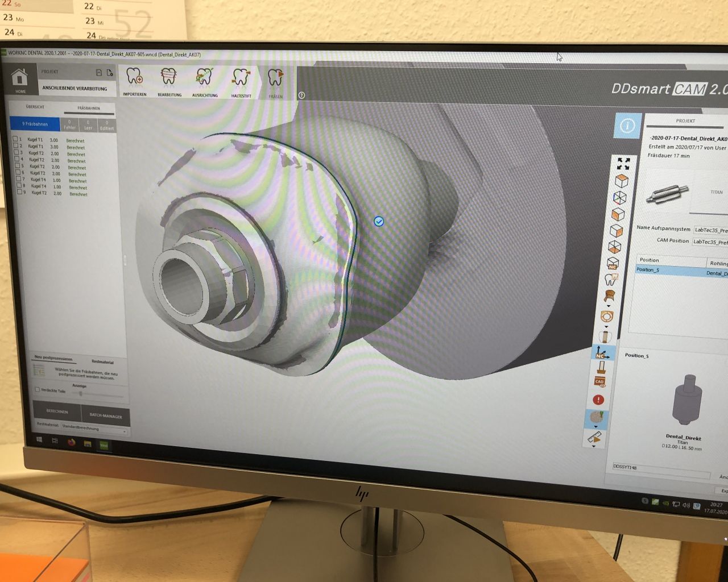This screenshot has height=582, width=728.
Task: Check toolpath 1 Kugel T1 checkbox
Action: [15, 139]
